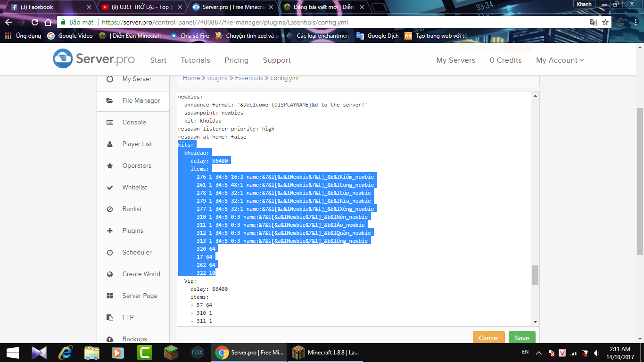Open Internet Explorer from the taskbar
The image size is (644, 362).
point(66,353)
